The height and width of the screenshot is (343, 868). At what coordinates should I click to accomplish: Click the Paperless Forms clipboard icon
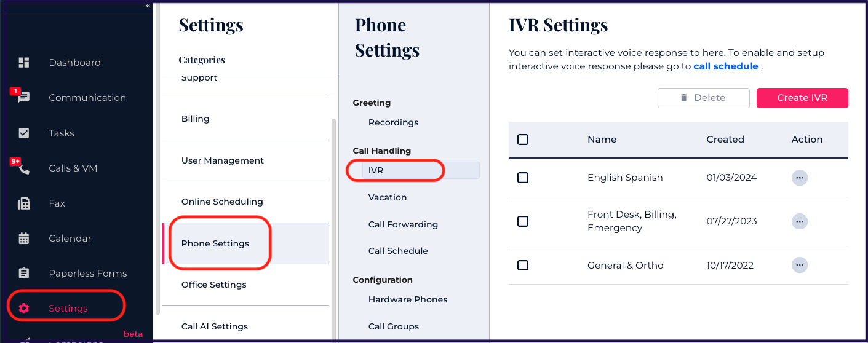24,274
